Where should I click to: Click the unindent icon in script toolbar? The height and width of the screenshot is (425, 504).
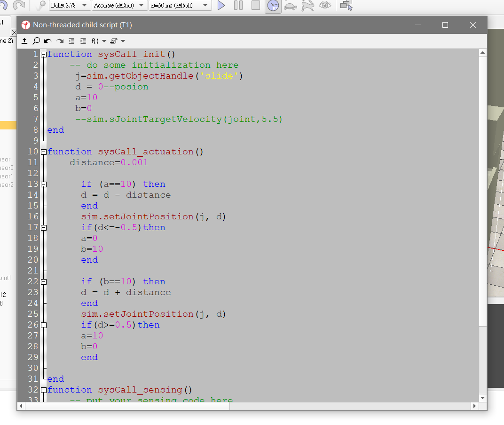pyautogui.click(x=71, y=41)
